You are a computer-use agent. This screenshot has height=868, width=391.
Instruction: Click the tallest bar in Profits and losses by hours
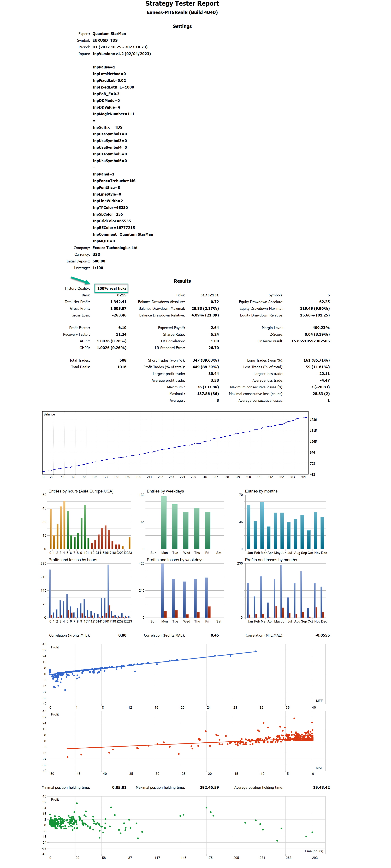click(x=108, y=591)
